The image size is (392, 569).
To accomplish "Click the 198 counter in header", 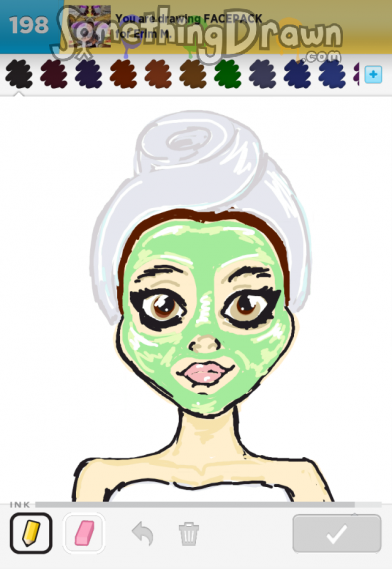I will (29, 25).
